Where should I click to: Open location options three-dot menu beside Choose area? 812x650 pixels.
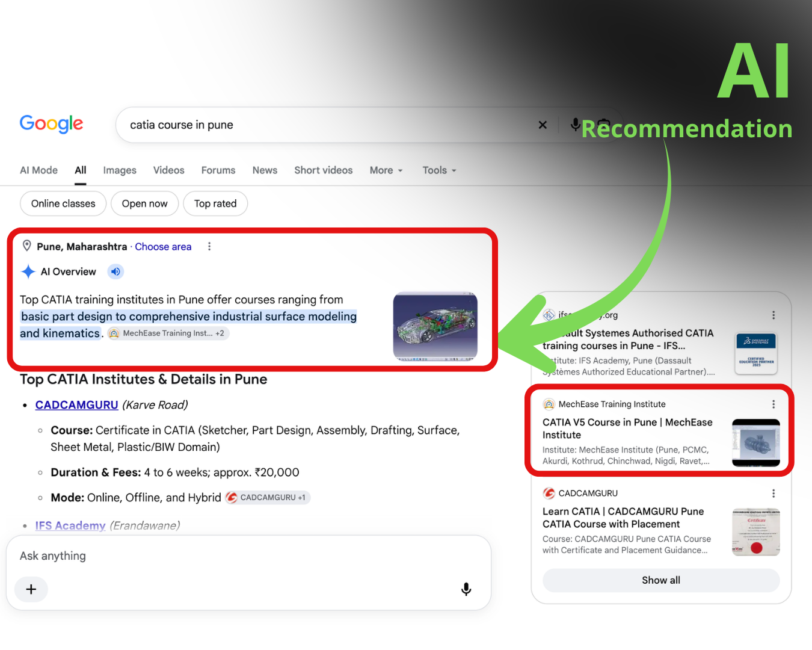(209, 246)
